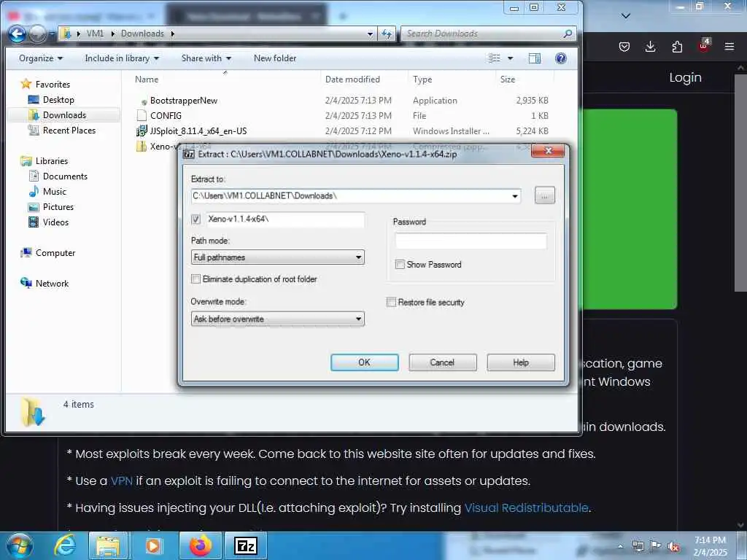Check the Show Password box
The width and height of the screenshot is (747, 560).
(x=400, y=264)
